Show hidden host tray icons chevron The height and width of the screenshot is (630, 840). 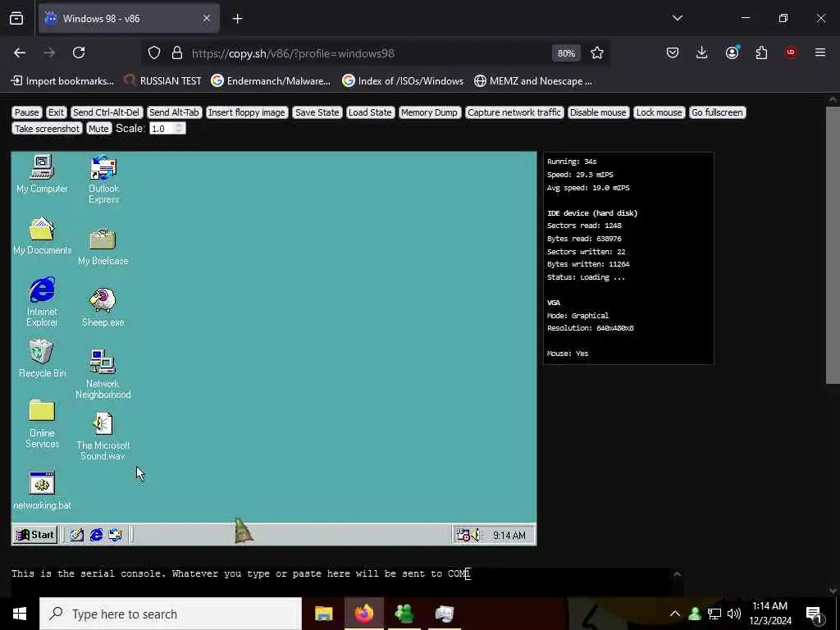675,614
